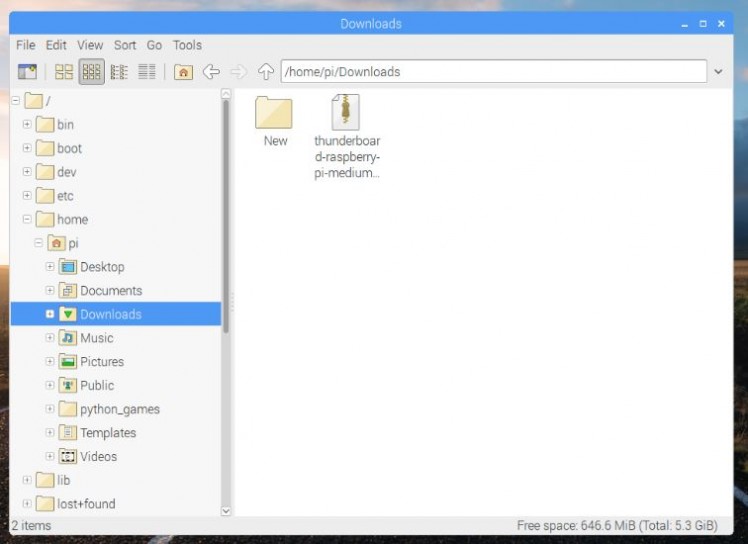Viewport: 748px width, 544px height.
Task: Select the thunderboard-raspberry-pi archive file
Action: click(346, 136)
